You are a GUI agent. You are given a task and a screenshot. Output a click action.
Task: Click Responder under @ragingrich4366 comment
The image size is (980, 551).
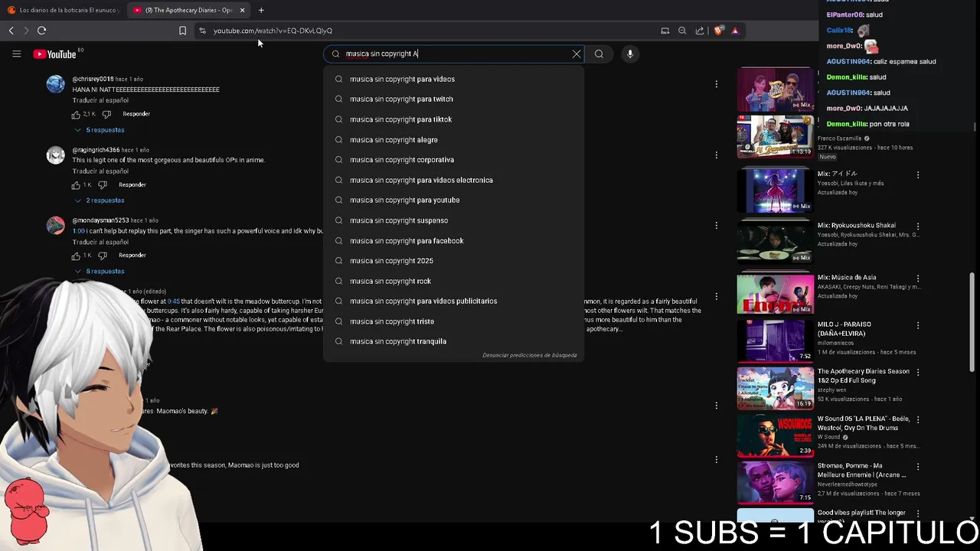[132, 184]
